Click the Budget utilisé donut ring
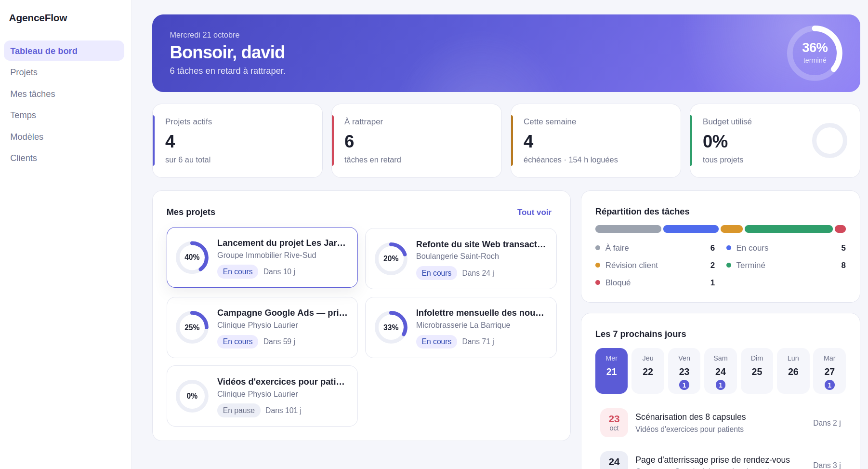868x469 pixels. point(829,140)
